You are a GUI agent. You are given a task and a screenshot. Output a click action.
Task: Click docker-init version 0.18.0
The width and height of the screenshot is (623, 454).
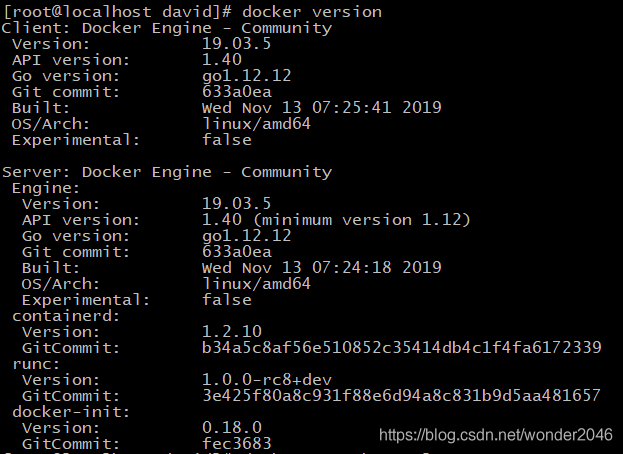click(232, 428)
